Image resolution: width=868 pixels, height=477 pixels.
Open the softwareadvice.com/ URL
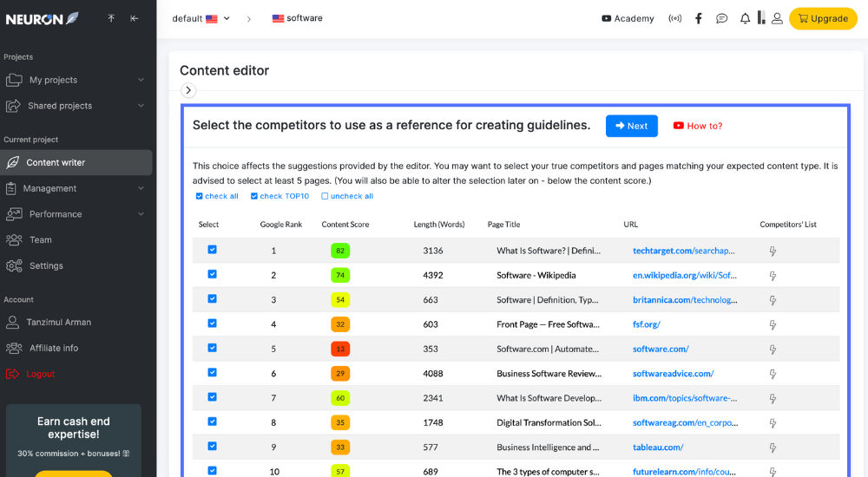pos(674,374)
